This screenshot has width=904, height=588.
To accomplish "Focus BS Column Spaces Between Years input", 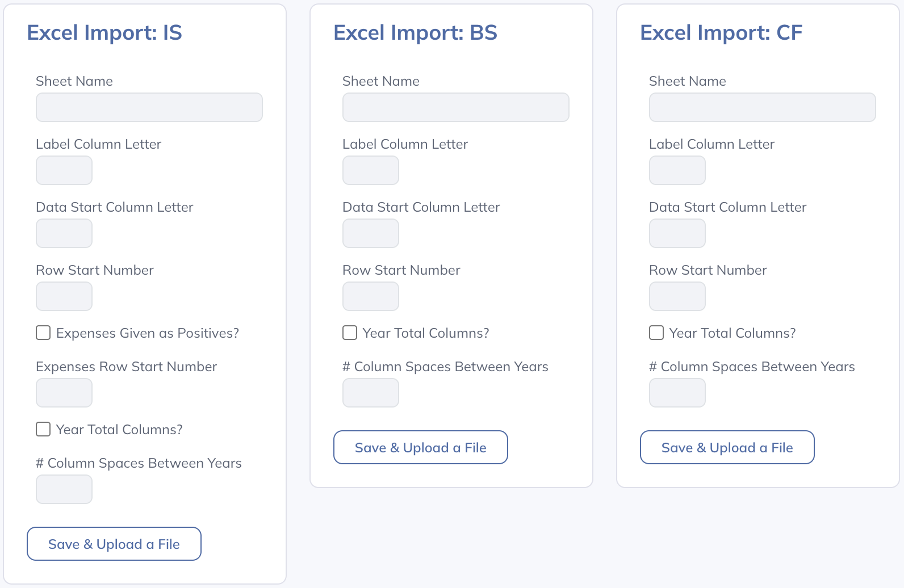I will pos(371,393).
